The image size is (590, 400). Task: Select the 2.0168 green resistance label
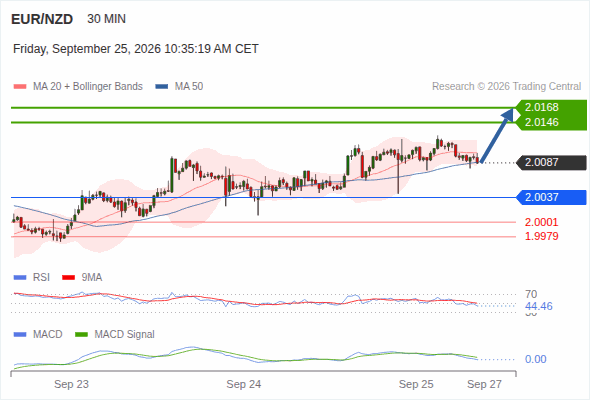pos(541,108)
